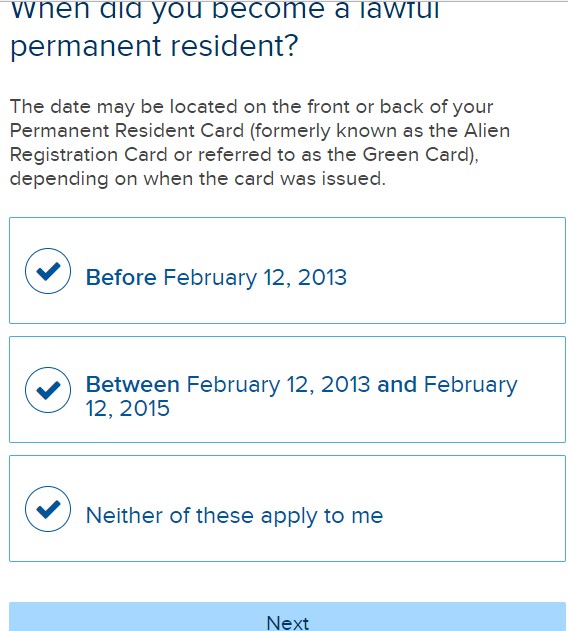Click the bold word 'and' in second option

click(x=397, y=384)
